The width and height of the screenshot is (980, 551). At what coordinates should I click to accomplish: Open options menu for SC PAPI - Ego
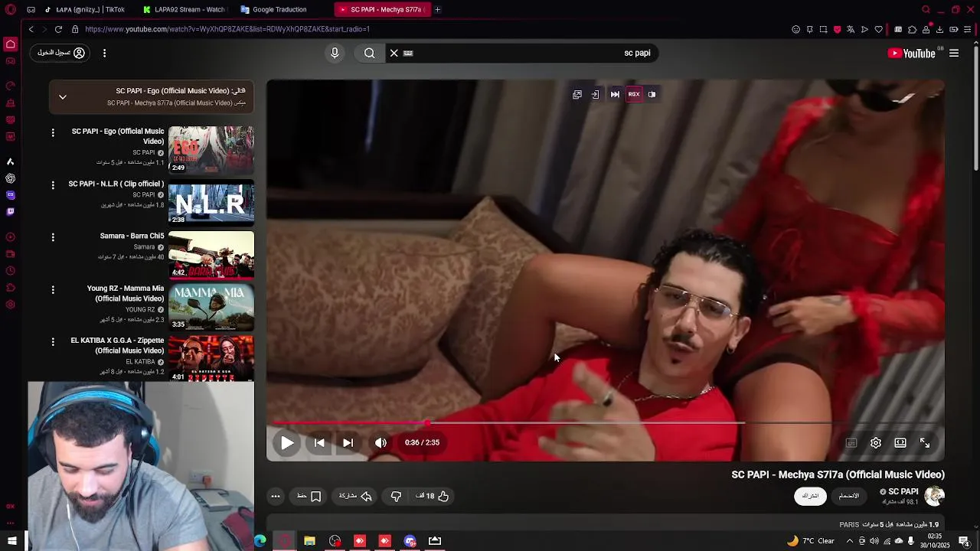pyautogui.click(x=53, y=132)
